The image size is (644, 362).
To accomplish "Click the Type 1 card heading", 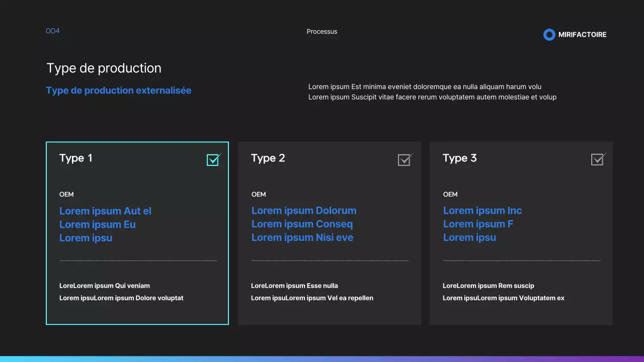I will click(76, 158).
